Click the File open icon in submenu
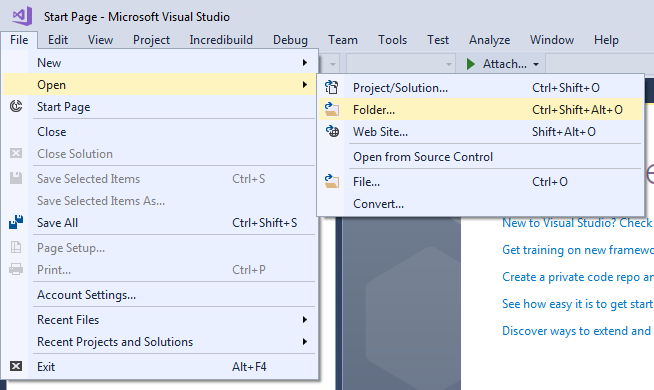654x390 pixels. tap(332, 181)
